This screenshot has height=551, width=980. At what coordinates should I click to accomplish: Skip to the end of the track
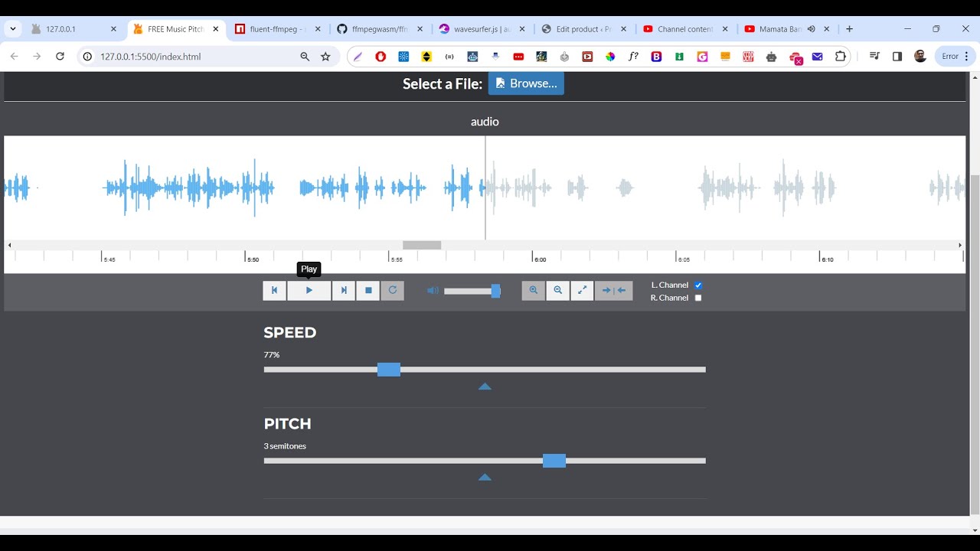344,291
